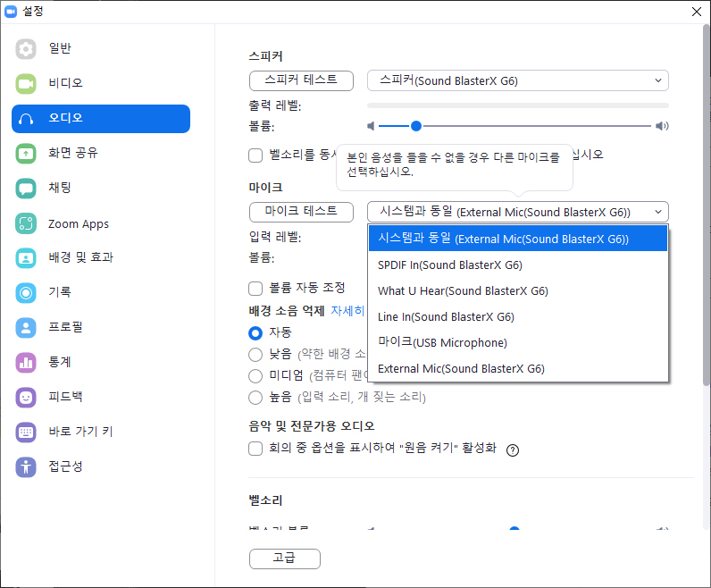Select 미디엄 noise suppression radio
The image size is (711, 588).
tap(255, 375)
